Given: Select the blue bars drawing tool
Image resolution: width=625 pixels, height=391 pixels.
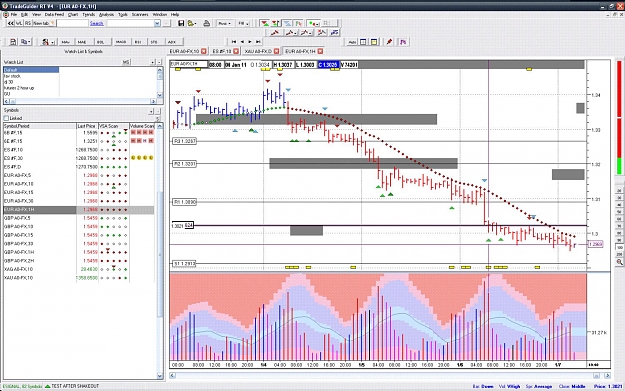Looking at the screenshot, I should pos(334,33).
